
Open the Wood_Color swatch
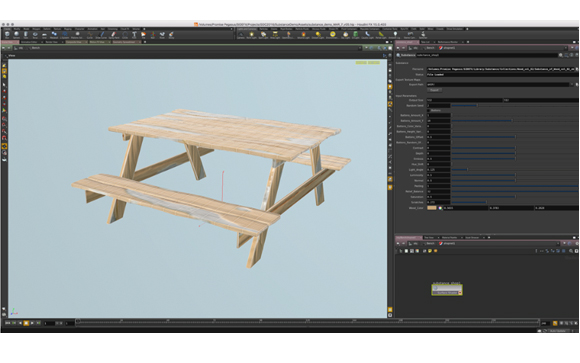pyautogui.click(x=432, y=208)
